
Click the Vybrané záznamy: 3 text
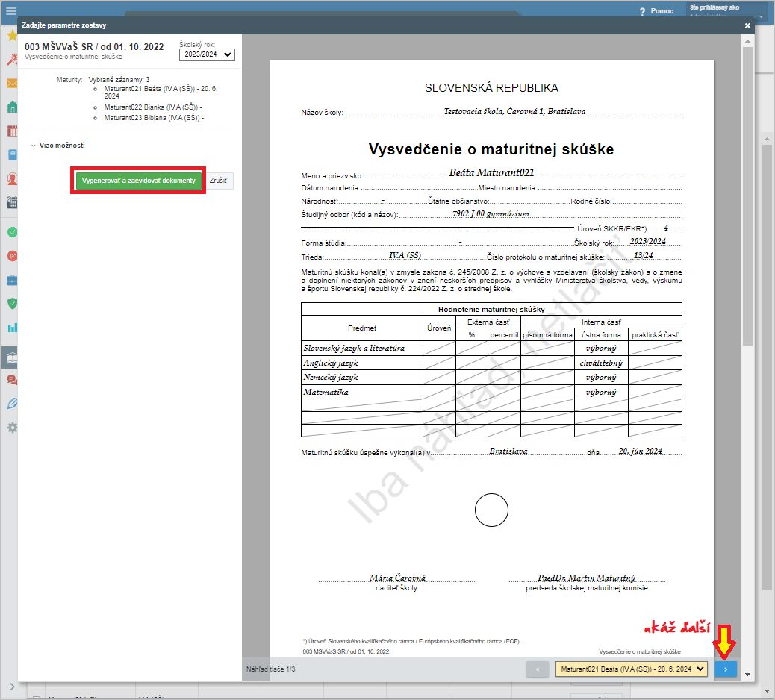coord(119,80)
